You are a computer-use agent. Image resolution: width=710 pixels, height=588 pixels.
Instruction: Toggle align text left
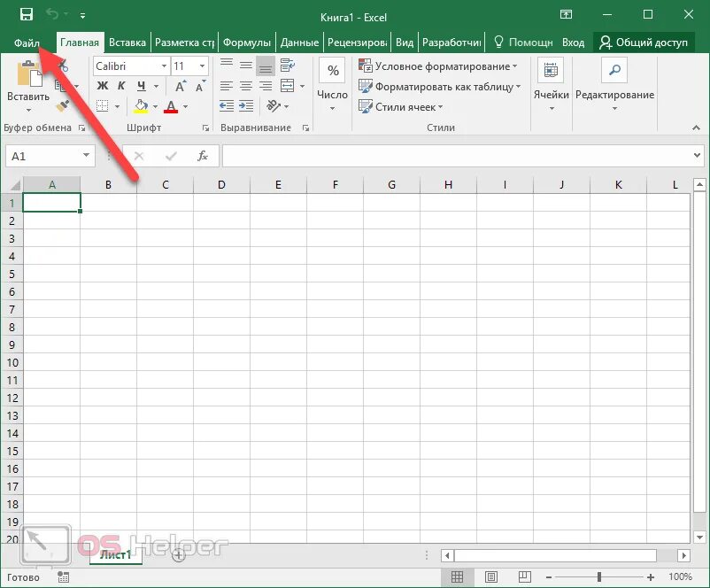tap(227, 86)
